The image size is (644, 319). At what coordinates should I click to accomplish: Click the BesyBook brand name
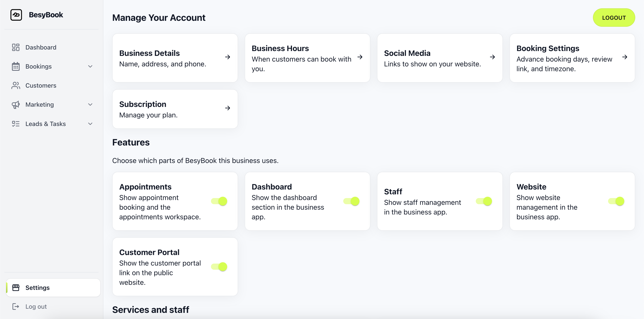click(46, 15)
